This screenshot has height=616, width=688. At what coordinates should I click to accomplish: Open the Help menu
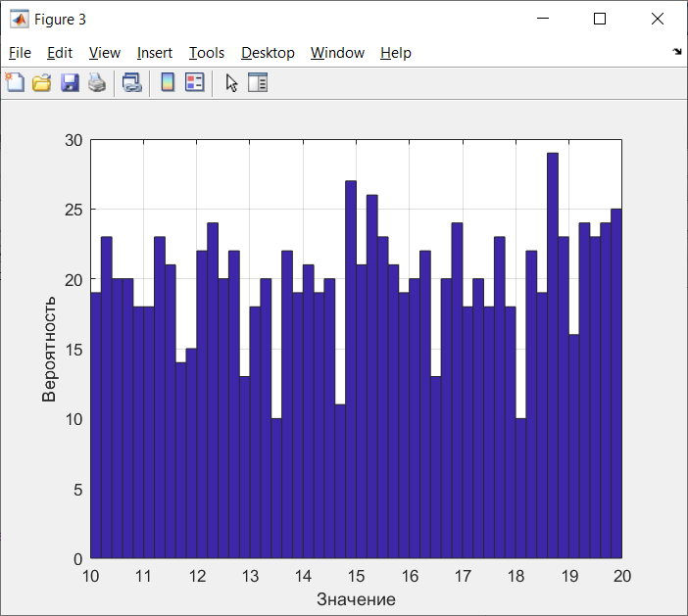(x=396, y=53)
